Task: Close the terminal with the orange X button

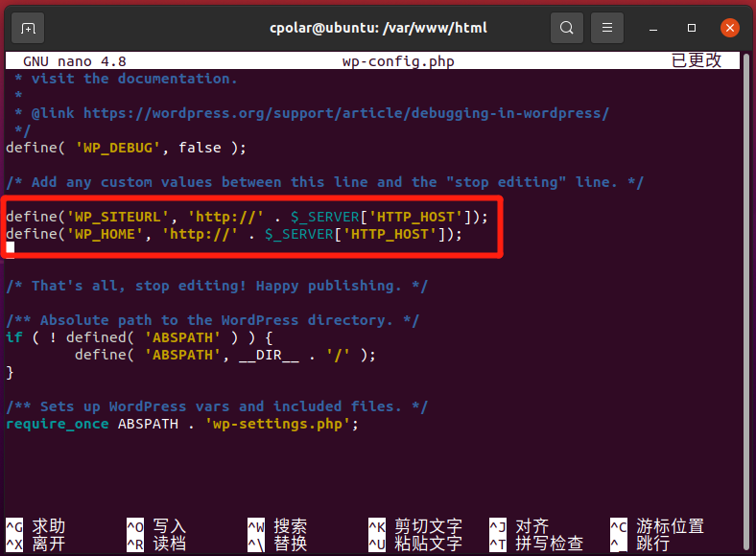Action: click(730, 28)
